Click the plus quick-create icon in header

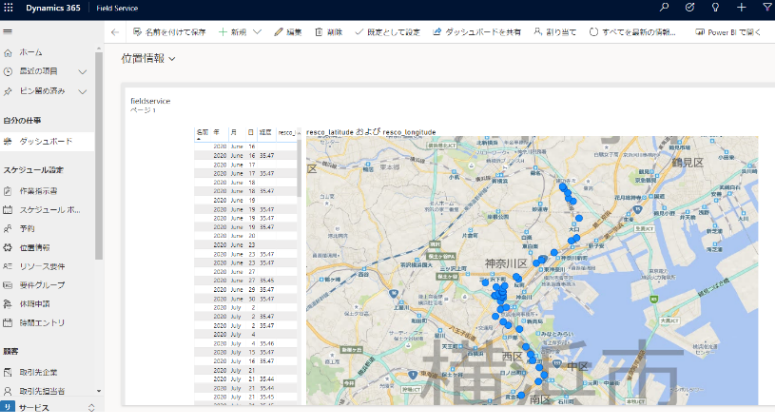click(741, 8)
